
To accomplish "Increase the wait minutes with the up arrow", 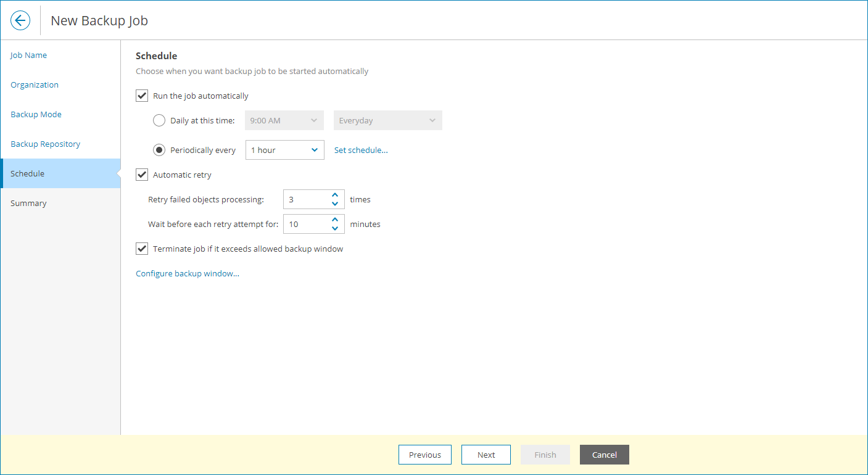I will (x=335, y=220).
